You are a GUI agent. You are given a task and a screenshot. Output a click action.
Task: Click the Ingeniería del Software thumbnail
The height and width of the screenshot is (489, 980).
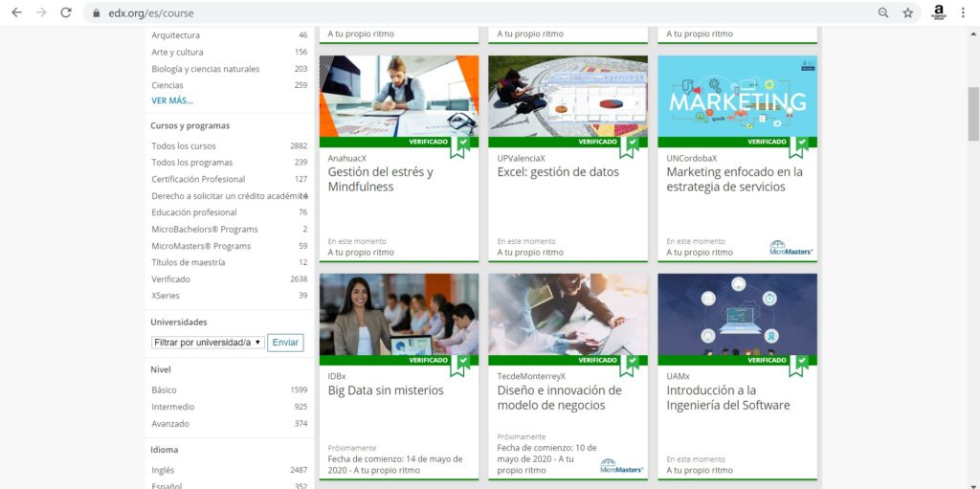[738, 315]
